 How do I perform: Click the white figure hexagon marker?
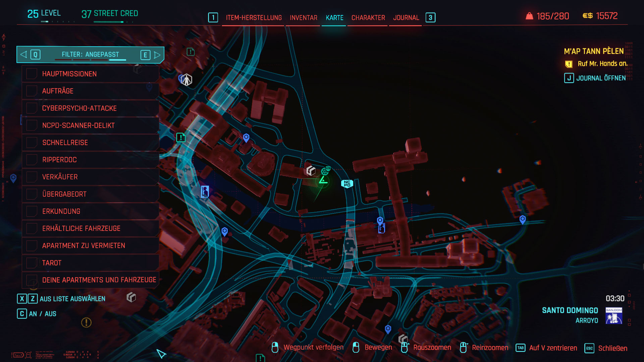click(x=187, y=80)
